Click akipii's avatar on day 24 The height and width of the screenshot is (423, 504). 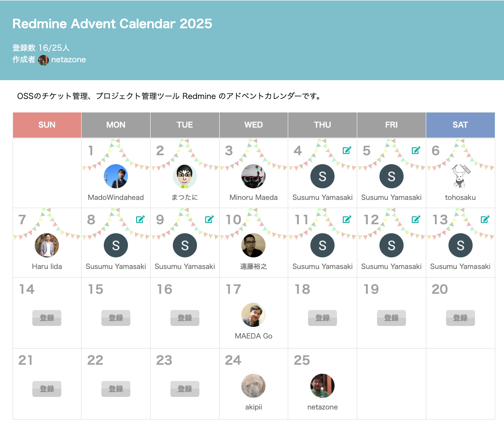click(253, 386)
